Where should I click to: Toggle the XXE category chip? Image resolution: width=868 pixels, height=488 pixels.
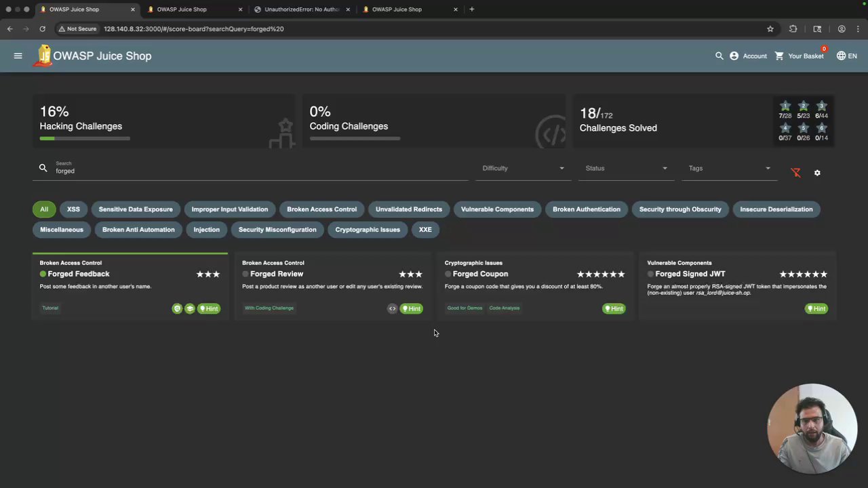coord(425,230)
